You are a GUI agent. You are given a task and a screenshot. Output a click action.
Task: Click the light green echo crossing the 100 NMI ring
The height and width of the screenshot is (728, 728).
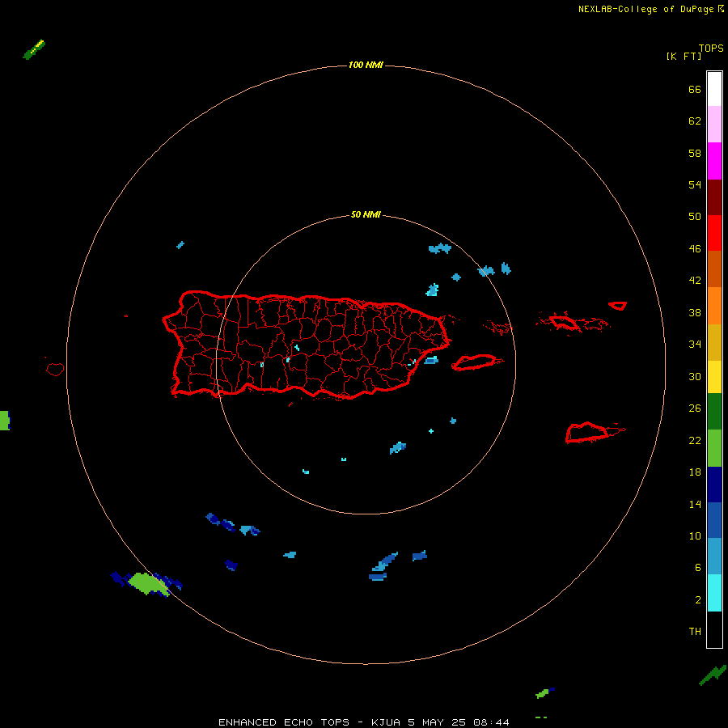[148, 584]
